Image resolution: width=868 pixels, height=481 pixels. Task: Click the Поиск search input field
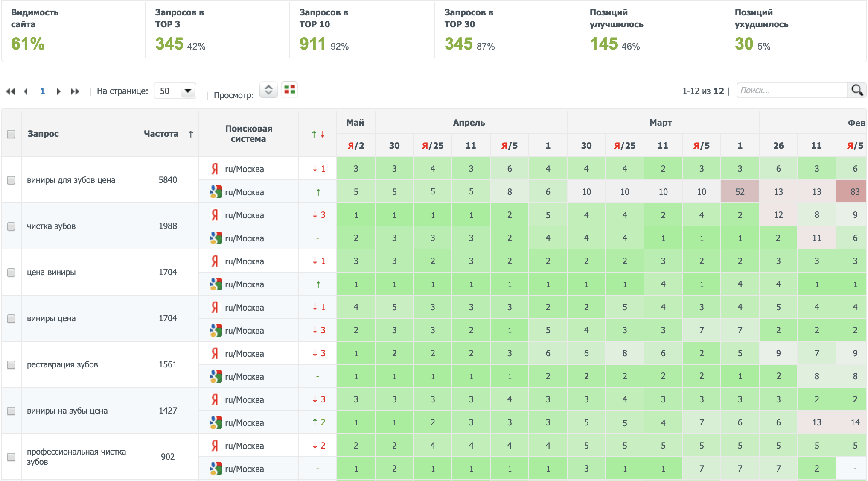pos(792,90)
